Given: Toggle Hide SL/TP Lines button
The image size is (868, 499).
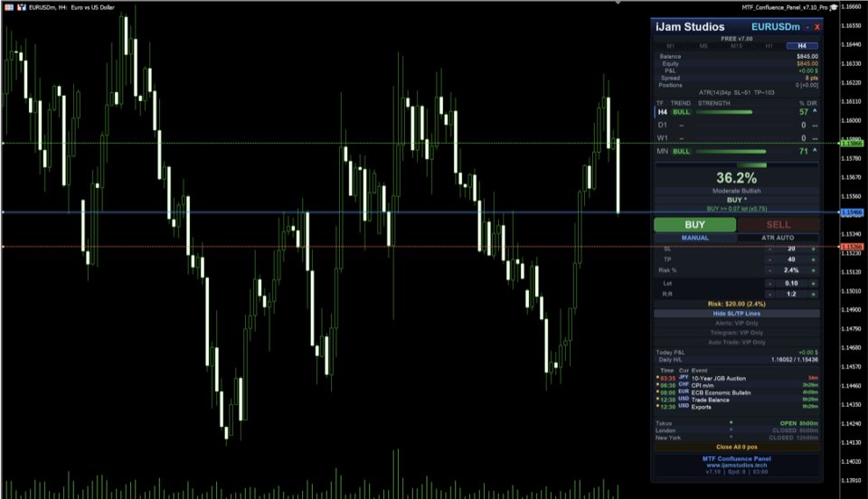Looking at the screenshot, I should (736, 314).
